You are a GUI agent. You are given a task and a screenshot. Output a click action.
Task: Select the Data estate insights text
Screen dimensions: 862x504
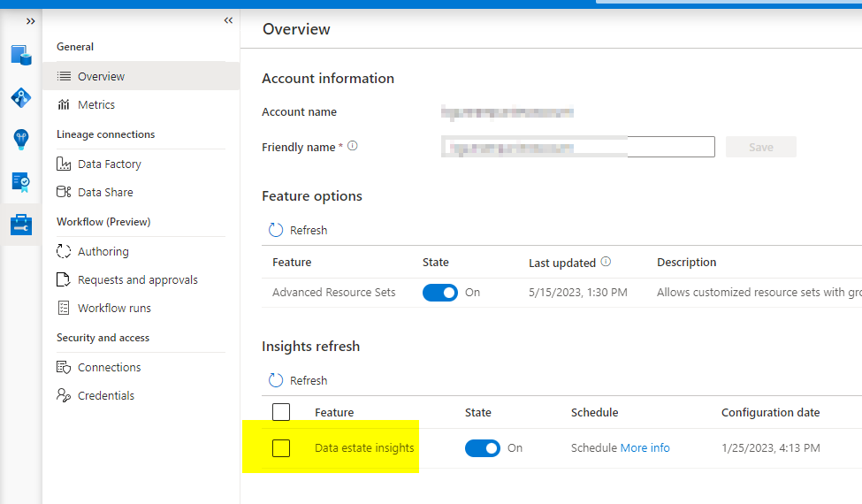[364, 448]
